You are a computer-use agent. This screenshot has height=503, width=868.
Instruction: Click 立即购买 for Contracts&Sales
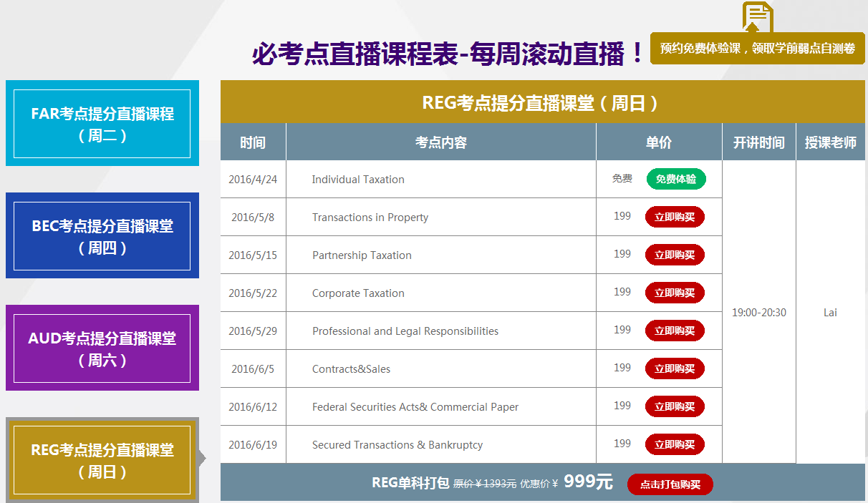(x=675, y=368)
